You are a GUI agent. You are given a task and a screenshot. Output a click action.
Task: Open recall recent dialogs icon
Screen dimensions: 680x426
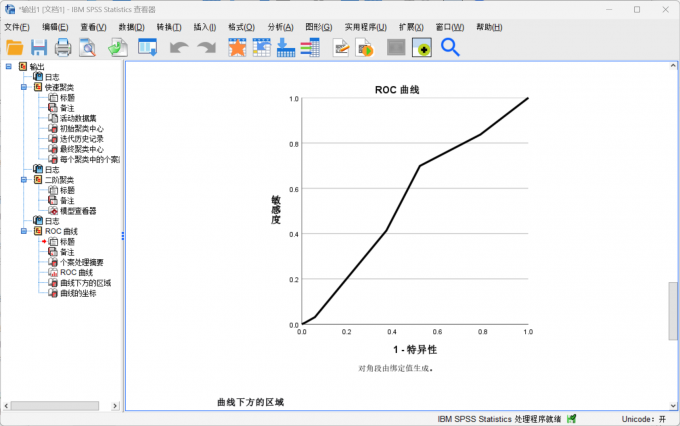pyautogui.click(x=147, y=47)
